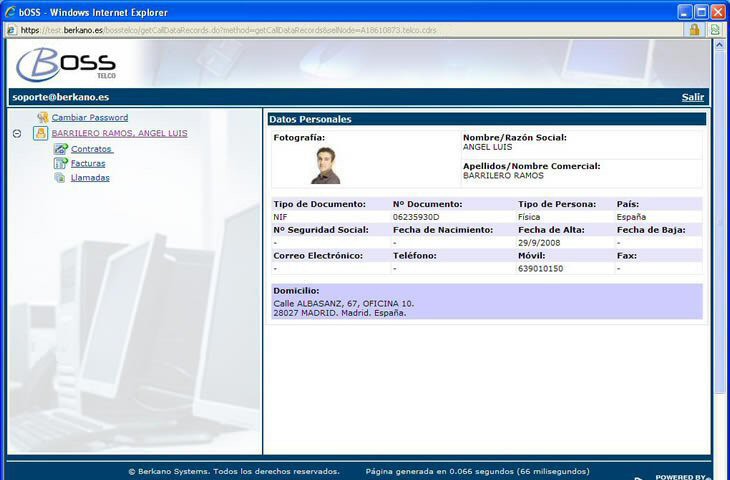Log out using the Salir link
Image resolution: width=730 pixels, height=480 pixels.
pos(692,97)
